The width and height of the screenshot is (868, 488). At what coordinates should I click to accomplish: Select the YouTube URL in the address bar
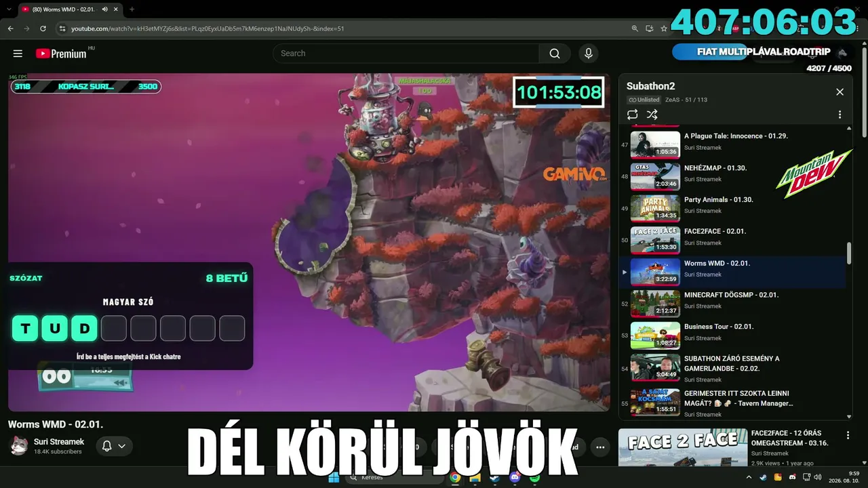(208, 28)
